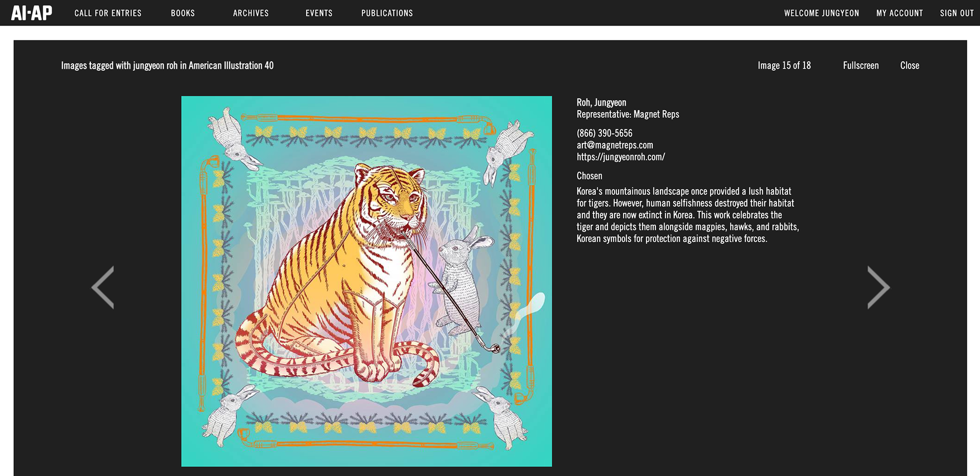Click the images tagged heading text
The image size is (980, 476).
click(x=167, y=65)
